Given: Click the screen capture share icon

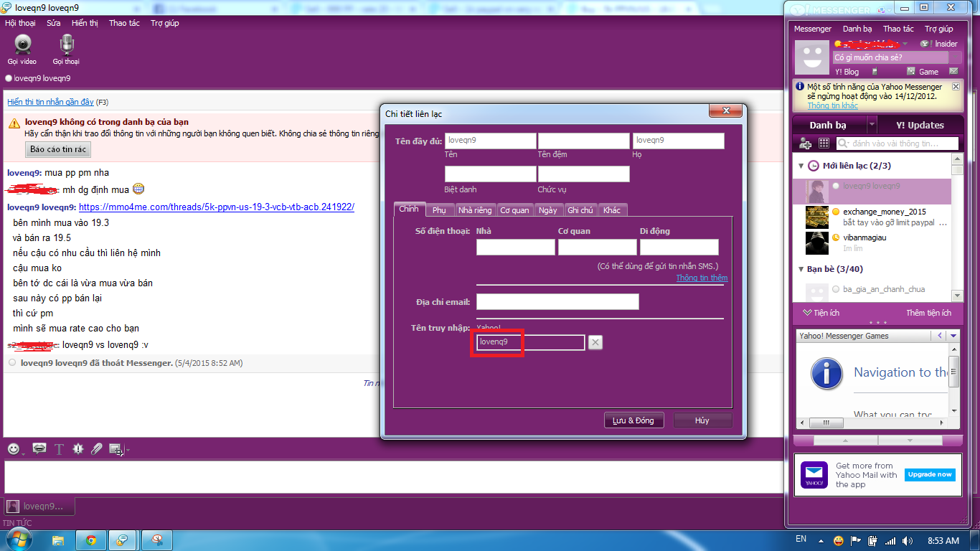Looking at the screenshot, I should point(115,449).
